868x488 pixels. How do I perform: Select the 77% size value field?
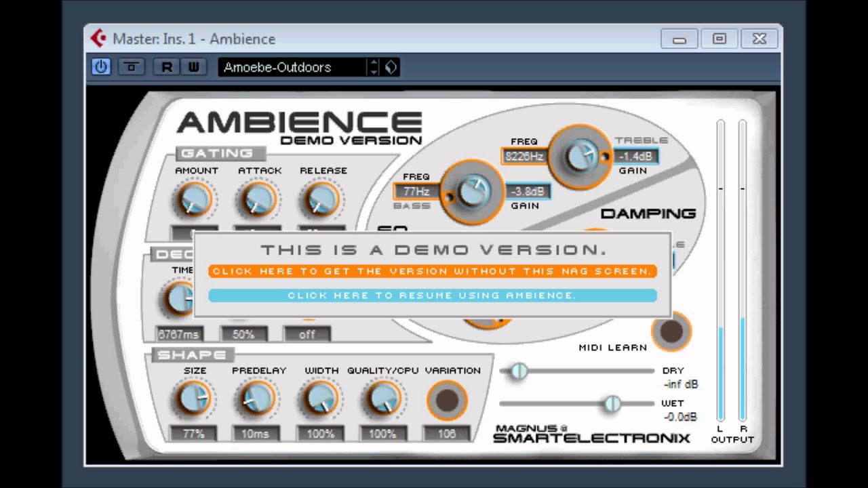[194, 434]
